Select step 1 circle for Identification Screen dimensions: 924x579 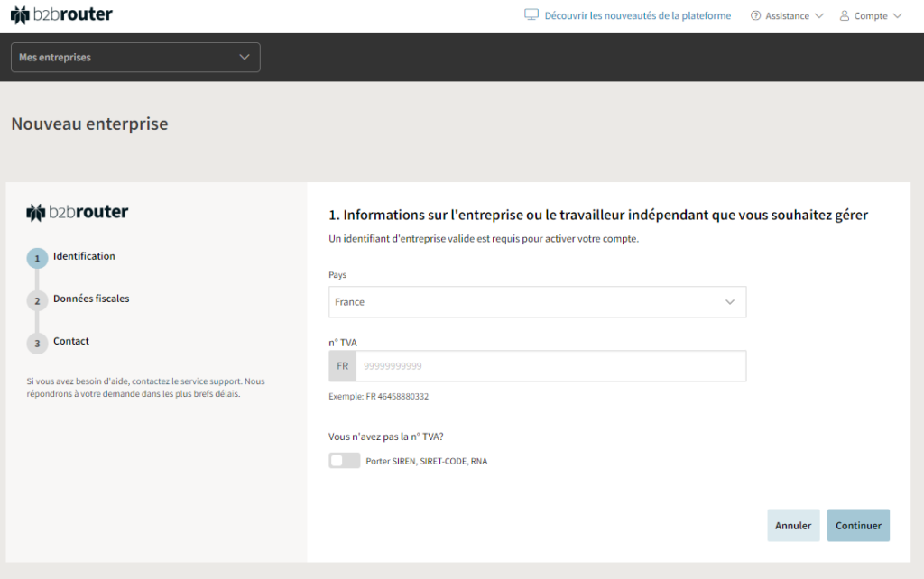[37, 258]
